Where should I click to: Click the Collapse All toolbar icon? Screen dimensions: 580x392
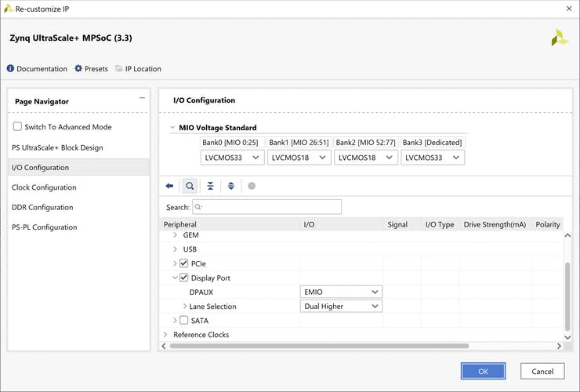tap(210, 186)
